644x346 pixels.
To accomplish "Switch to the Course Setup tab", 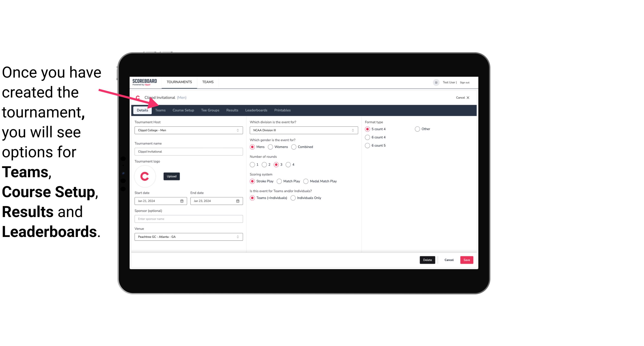I will click(x=183, y=110).
